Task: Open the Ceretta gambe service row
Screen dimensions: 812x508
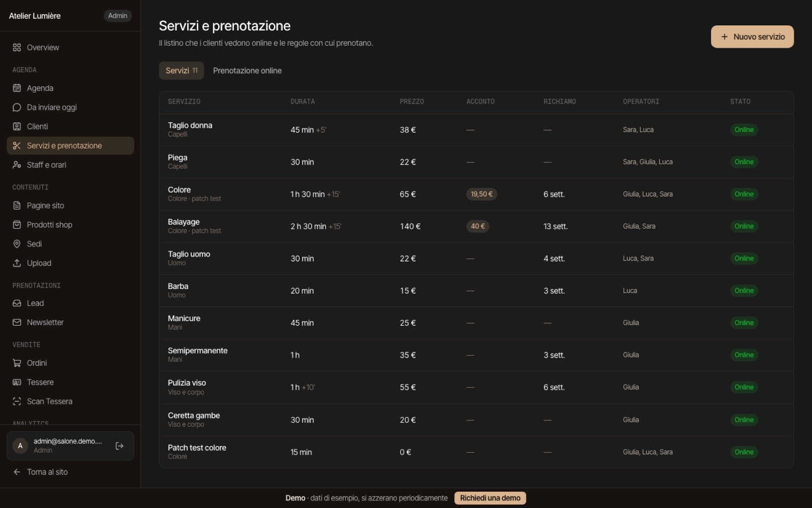Action: (x=476, y=420)
